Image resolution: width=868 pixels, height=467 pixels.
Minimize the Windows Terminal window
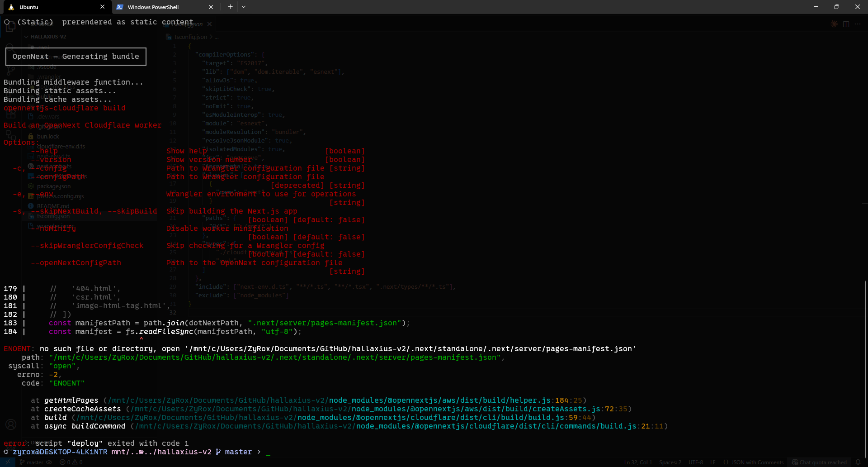point(816,7)
